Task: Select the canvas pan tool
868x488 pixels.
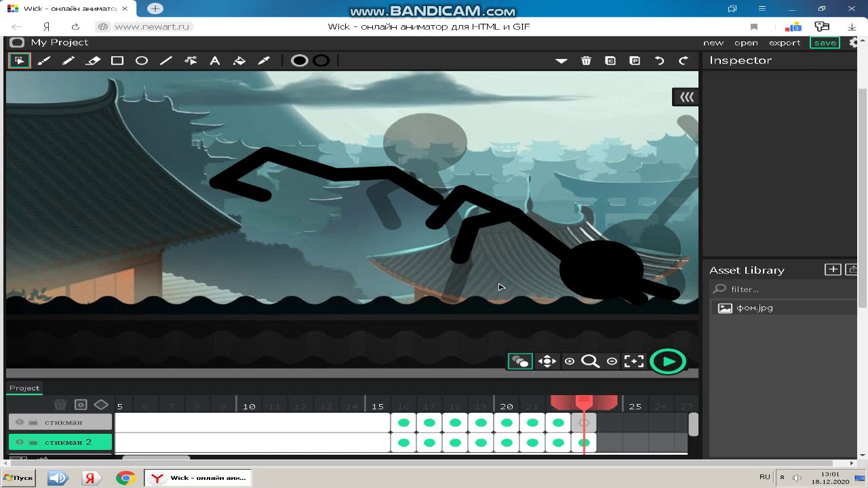Action: pos(547,361)
